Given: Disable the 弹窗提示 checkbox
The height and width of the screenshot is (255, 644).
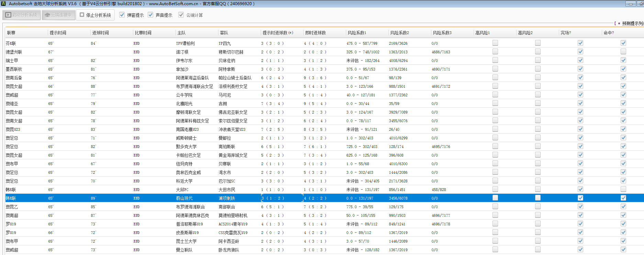Looking at the screenshot, I should point(122,15).
